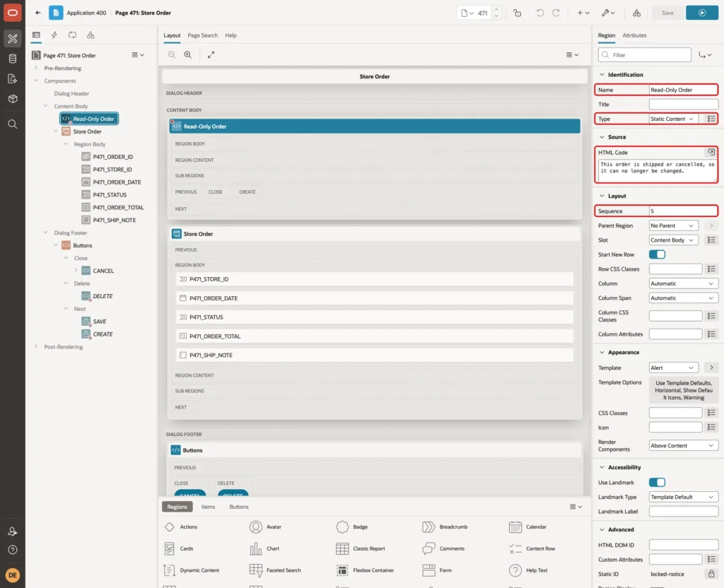Image resolution: width=724 pixels, height=588 pixels.
Task: Switch to Processing tab icon
Action: pos(72,35)
